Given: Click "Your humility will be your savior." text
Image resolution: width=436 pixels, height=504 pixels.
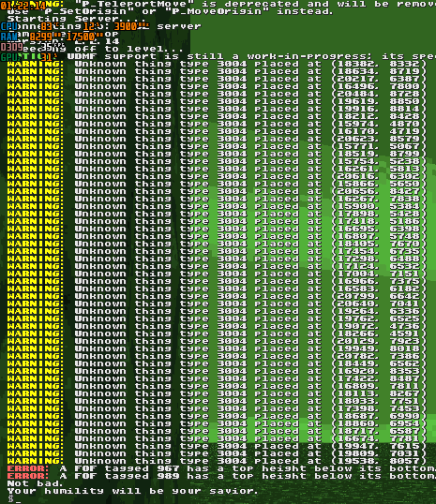Looking at the screenshot, I should tap(132, 491).
